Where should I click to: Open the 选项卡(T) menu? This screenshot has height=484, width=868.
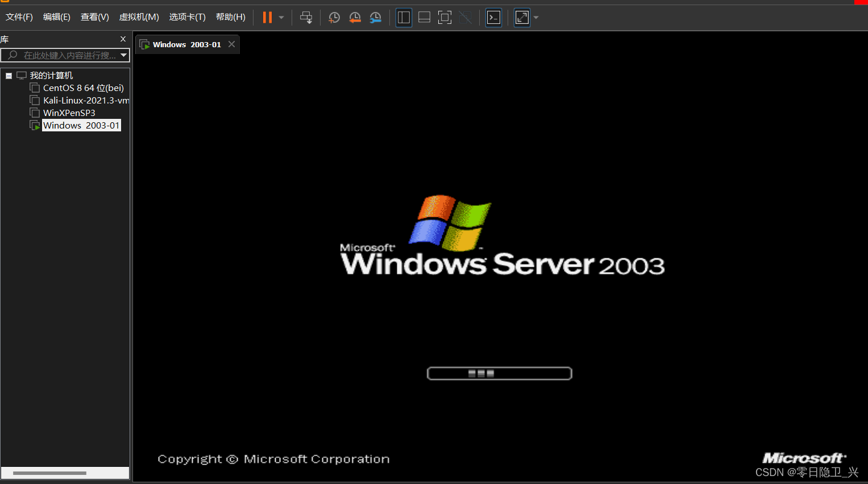pyautogui.click(x=187, y=17)
